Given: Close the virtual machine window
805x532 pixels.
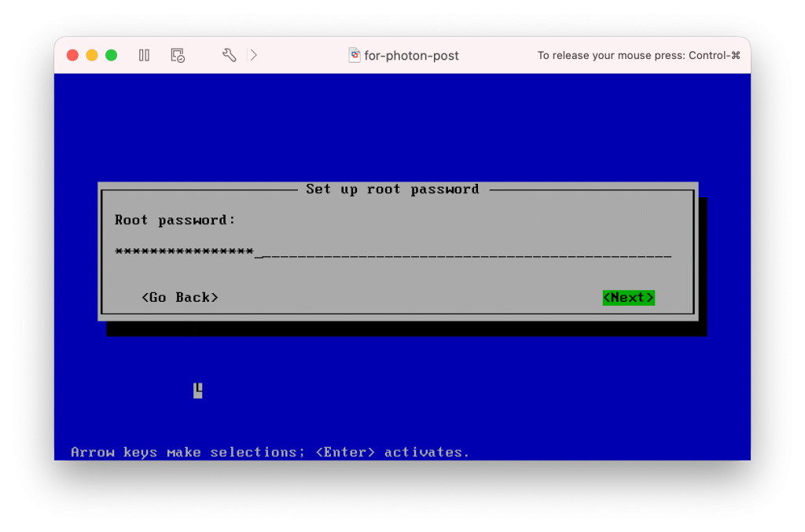Looking at the screenshot, I should tap(72, 55).
